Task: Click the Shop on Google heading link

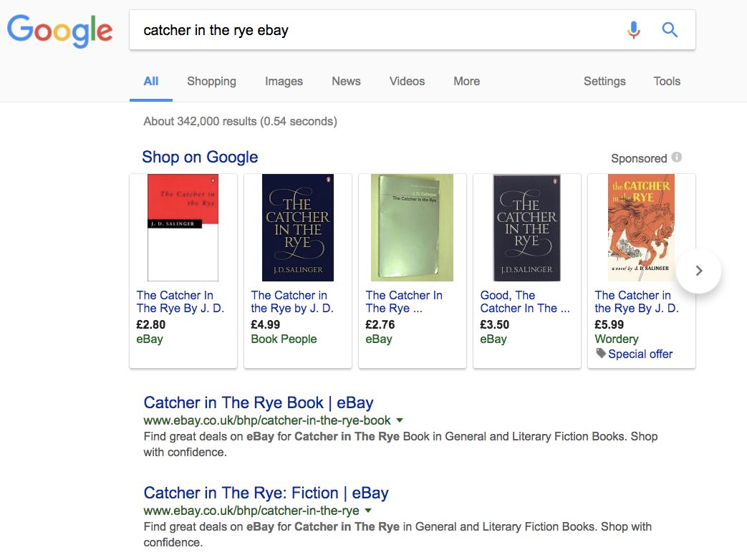Action: click(x=200, y=158)
